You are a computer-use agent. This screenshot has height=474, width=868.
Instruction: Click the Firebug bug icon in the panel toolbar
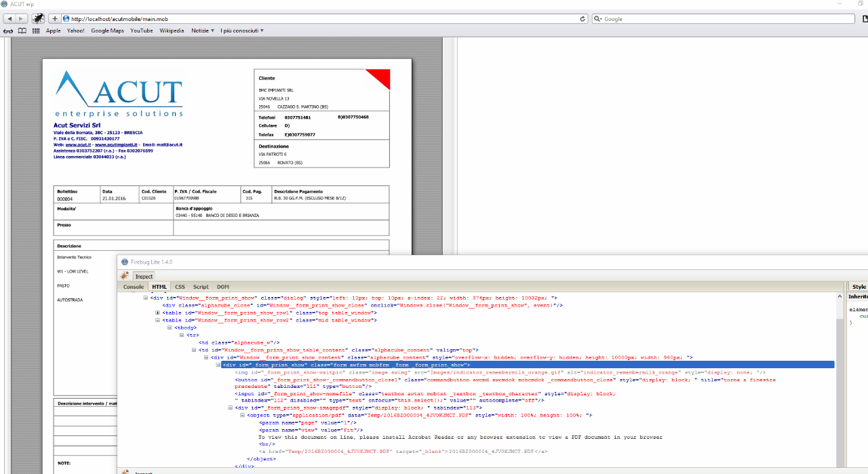coord(124,276)
